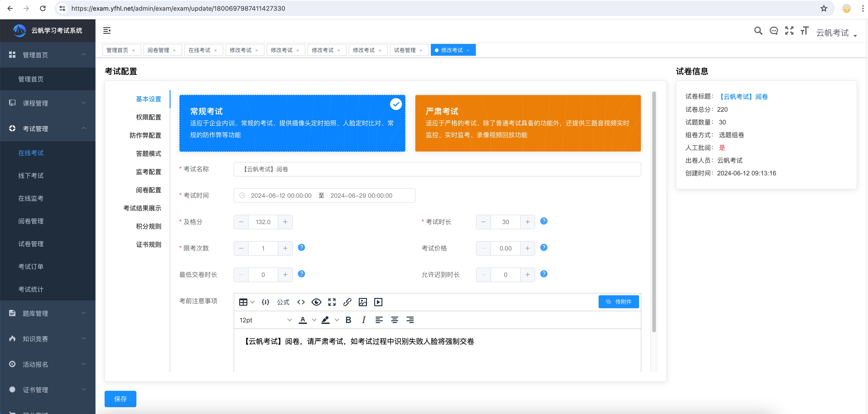Bookmark this page with star icon
The height and width of the screenshot is (414, 868).
coord(824,8)
